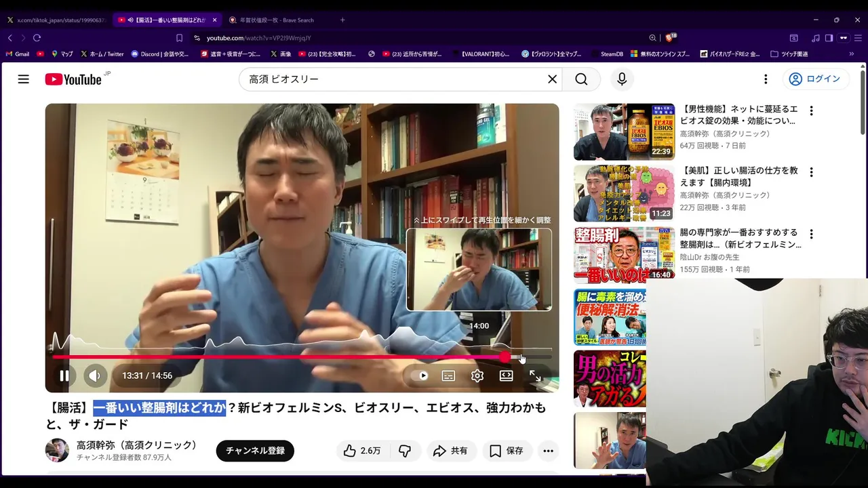Toggle subtitles/closed captions in the player
The width and height of the screenshot is (868, 488).
pyautogui.click(x=448, y=375)
